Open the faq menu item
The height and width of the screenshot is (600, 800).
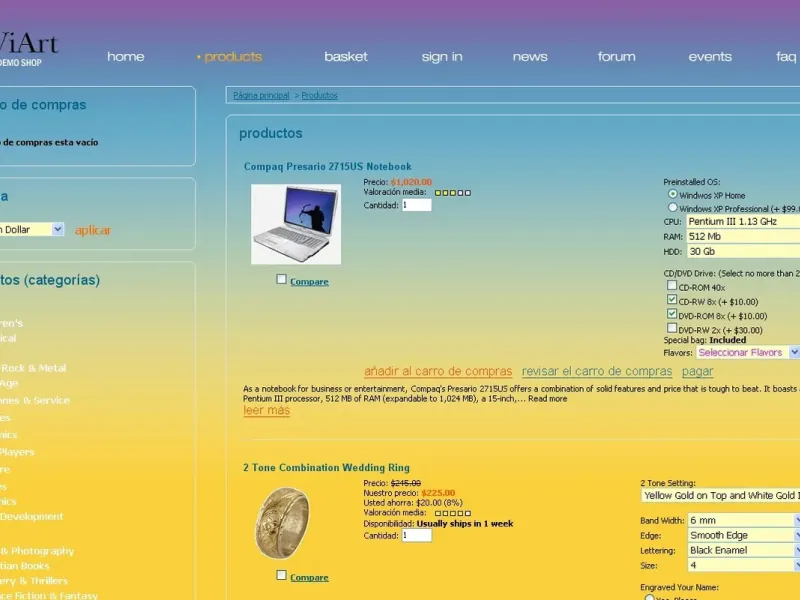787,57
